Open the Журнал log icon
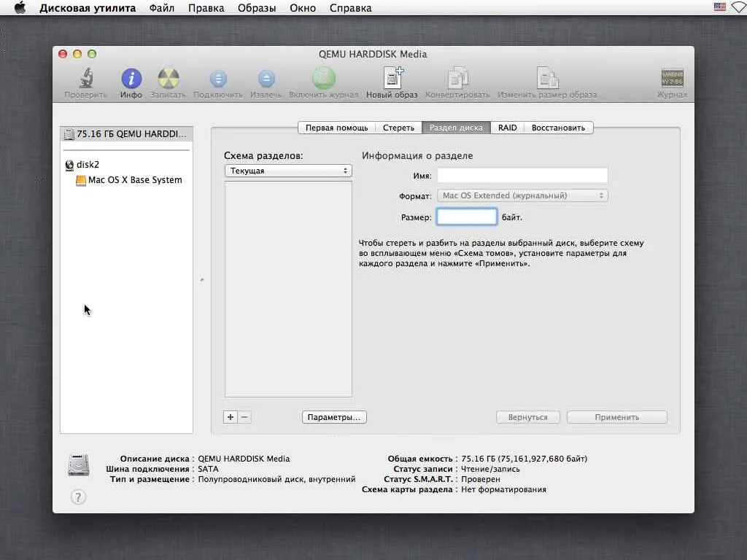 coord(672,78)
